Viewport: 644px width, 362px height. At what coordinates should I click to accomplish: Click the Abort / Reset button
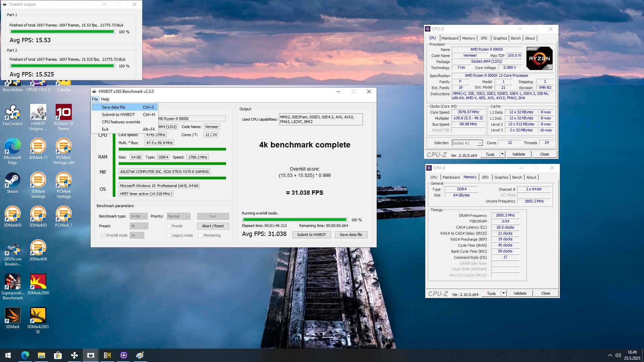(213, 226)
